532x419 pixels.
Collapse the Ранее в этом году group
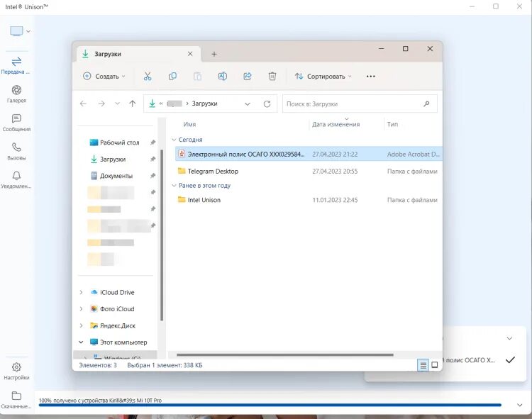[x=174, y=186]
